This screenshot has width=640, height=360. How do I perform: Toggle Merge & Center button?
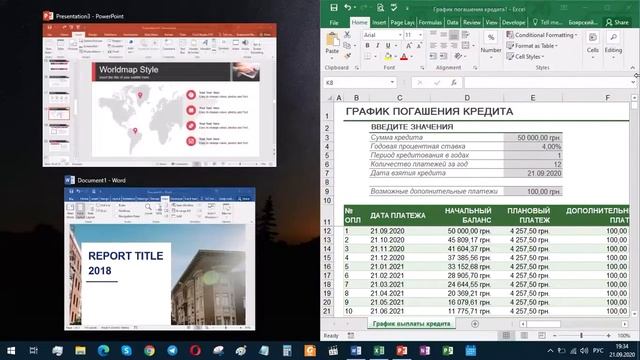[465, 45]
